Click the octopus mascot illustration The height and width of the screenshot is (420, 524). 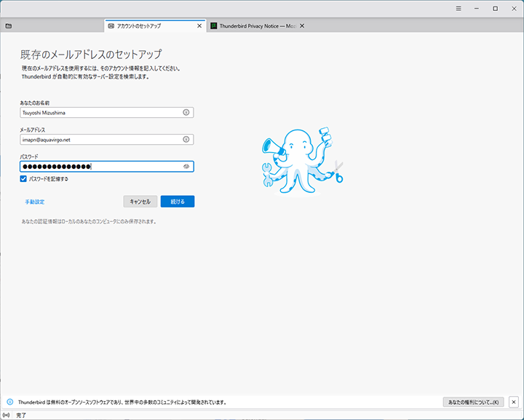(301, 162)
